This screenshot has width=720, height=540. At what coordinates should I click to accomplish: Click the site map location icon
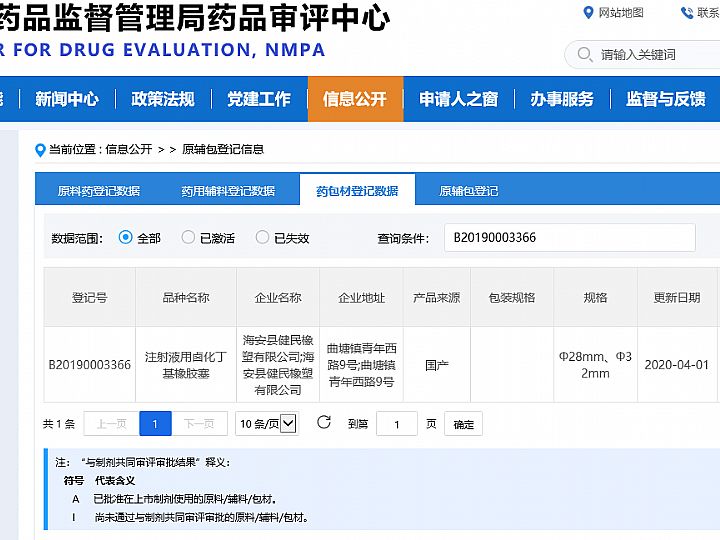click(x=589, y=13)
